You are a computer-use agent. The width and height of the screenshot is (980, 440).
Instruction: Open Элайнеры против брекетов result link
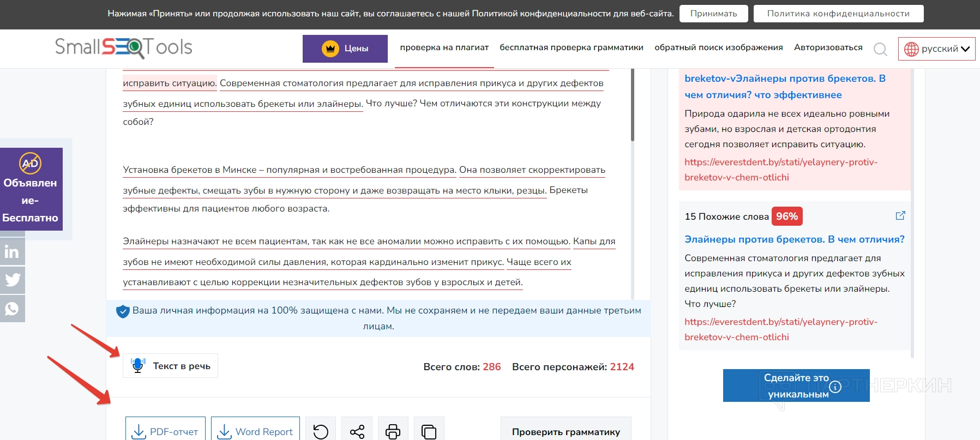[794, 239]
